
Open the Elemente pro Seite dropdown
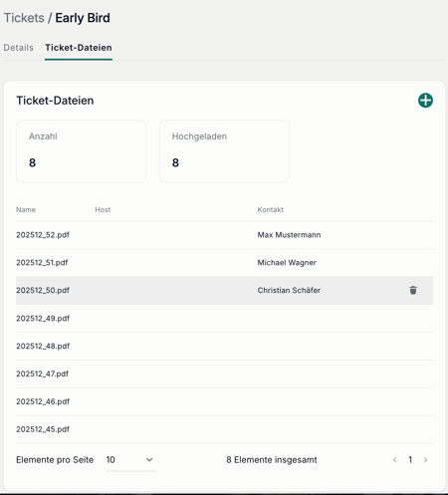tap(130, 460)
